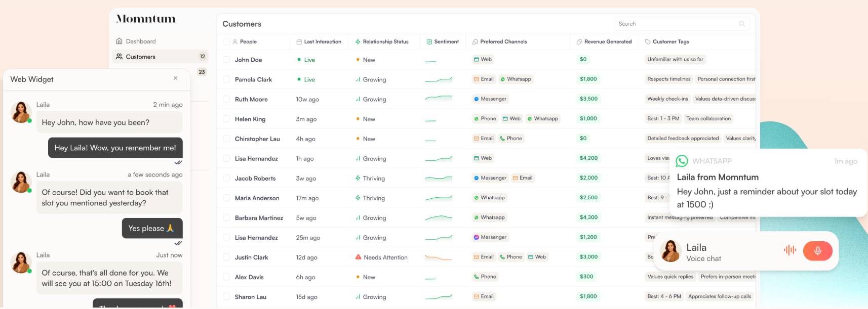This screenshot has width=868, height=309.
Task: Click the Web channel tag for John Doe
Action: (x=483, y=59)
